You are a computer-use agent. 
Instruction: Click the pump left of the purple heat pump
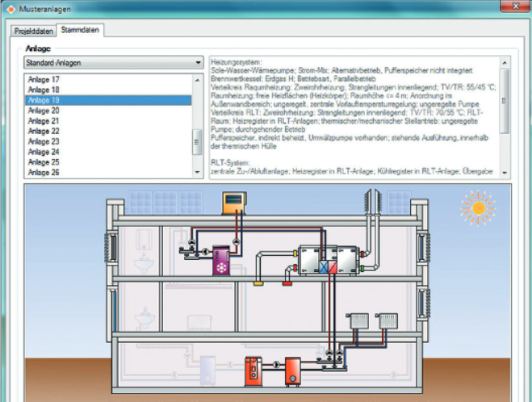[206, 252]
